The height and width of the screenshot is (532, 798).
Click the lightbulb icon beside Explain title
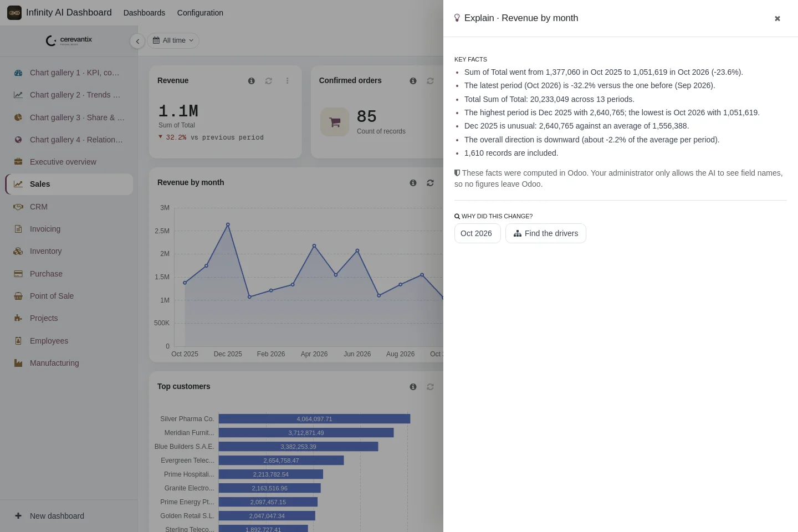tap(457, 18)
